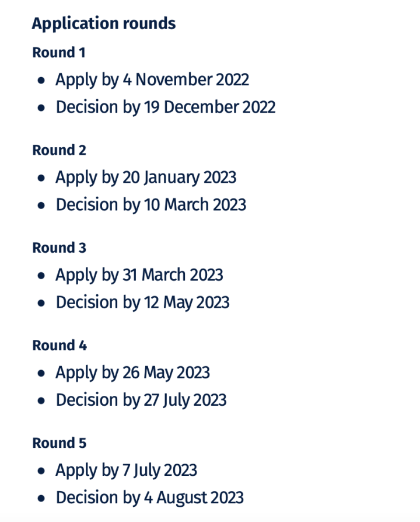Click the "Round 4" subheading
The image size is (420, 522).
(x=59, y=345)
